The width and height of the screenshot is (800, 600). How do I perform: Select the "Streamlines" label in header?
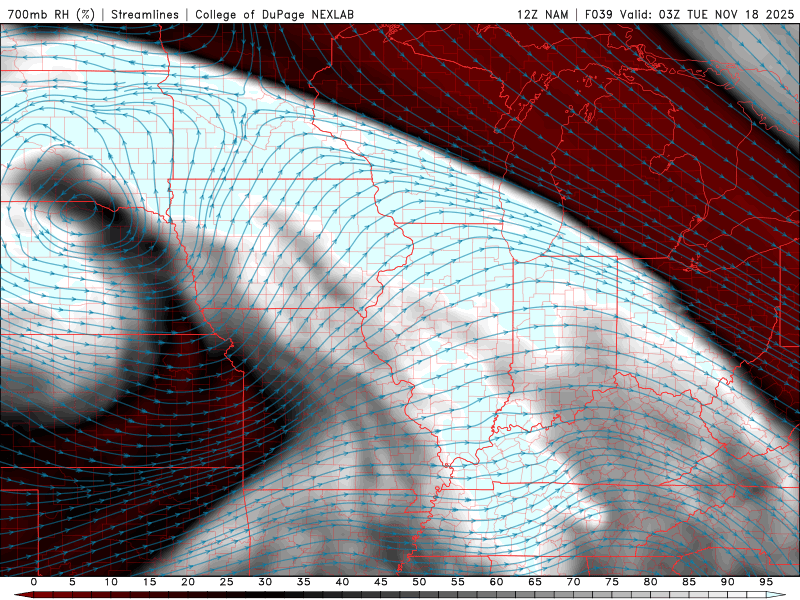click(145, 14)
